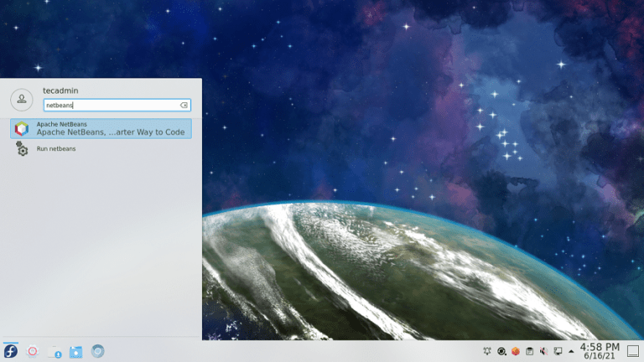Clear the search text with the backspace icon
The height and width of the screenshot is (362, 644).
click(184, 106)
